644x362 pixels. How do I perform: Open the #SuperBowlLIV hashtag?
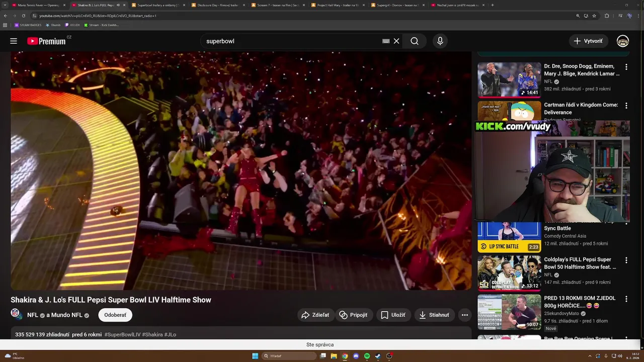[x=122, y=334]
